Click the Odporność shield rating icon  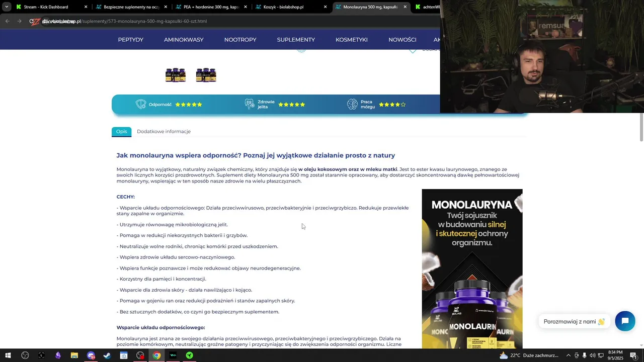tap(141, 104)
